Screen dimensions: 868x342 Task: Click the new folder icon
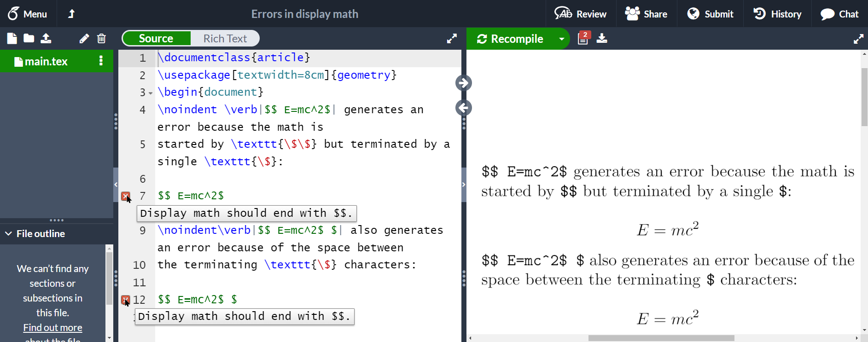pyautogui.click(x=29, y=39)
